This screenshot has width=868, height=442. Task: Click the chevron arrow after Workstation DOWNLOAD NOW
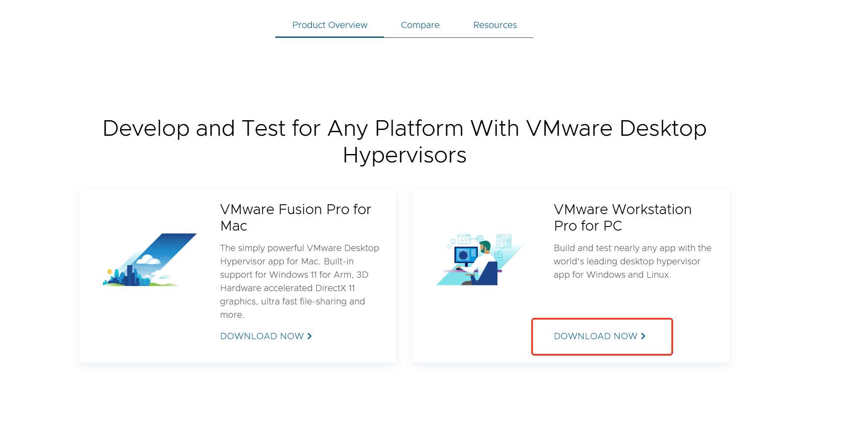click(x=643, y=336)
